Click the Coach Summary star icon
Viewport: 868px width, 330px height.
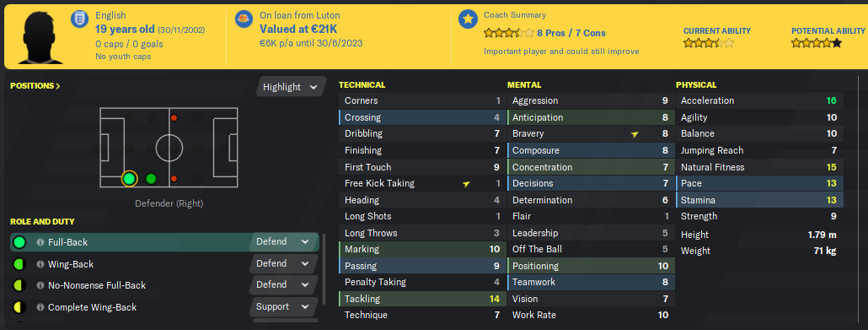tap(469, 19)
